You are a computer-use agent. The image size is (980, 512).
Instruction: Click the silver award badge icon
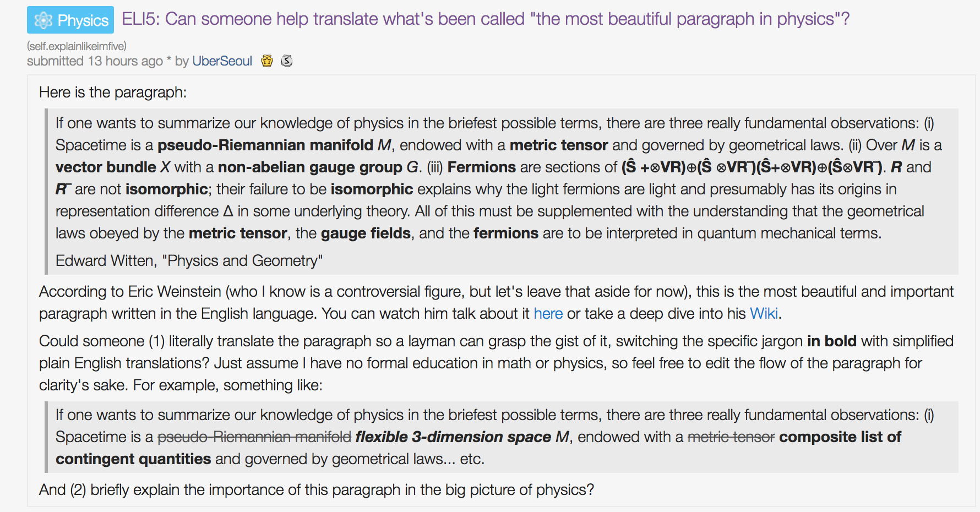[x=287, y=61]
